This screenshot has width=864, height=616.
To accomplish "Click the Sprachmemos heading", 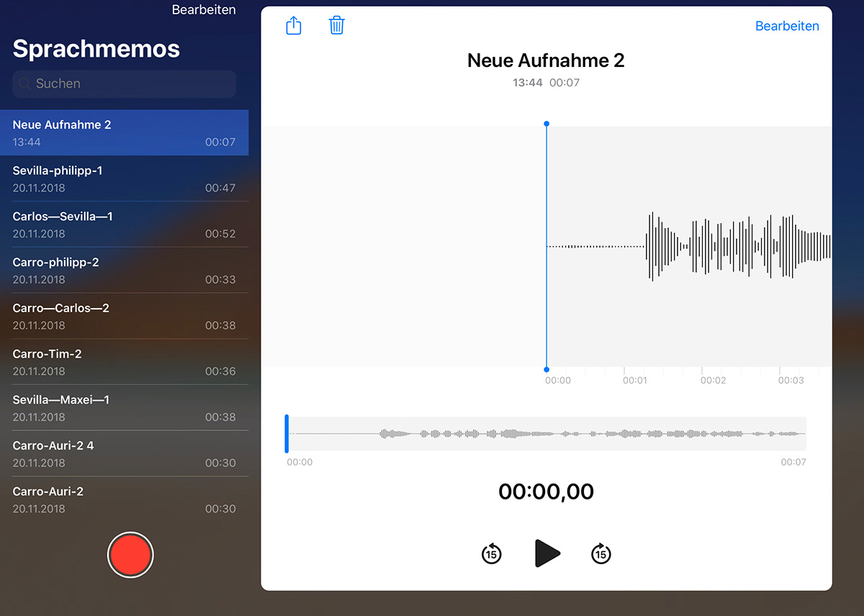I will (x=96, y=48).
